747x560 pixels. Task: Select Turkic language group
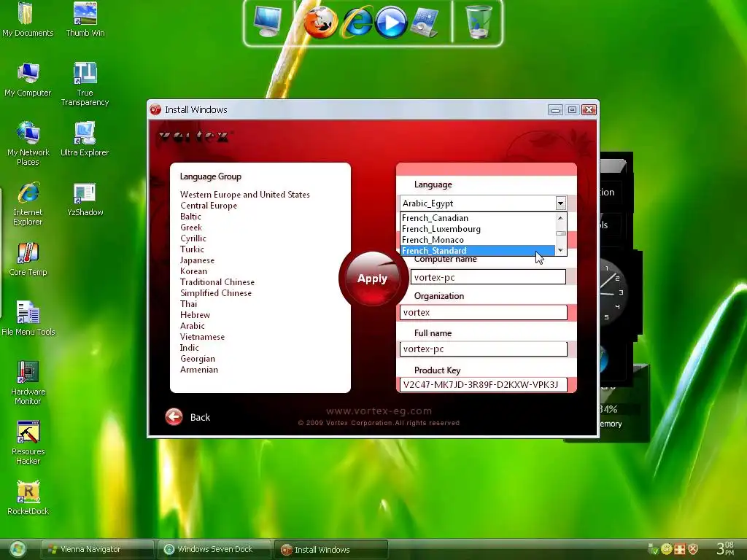(192, 249)
